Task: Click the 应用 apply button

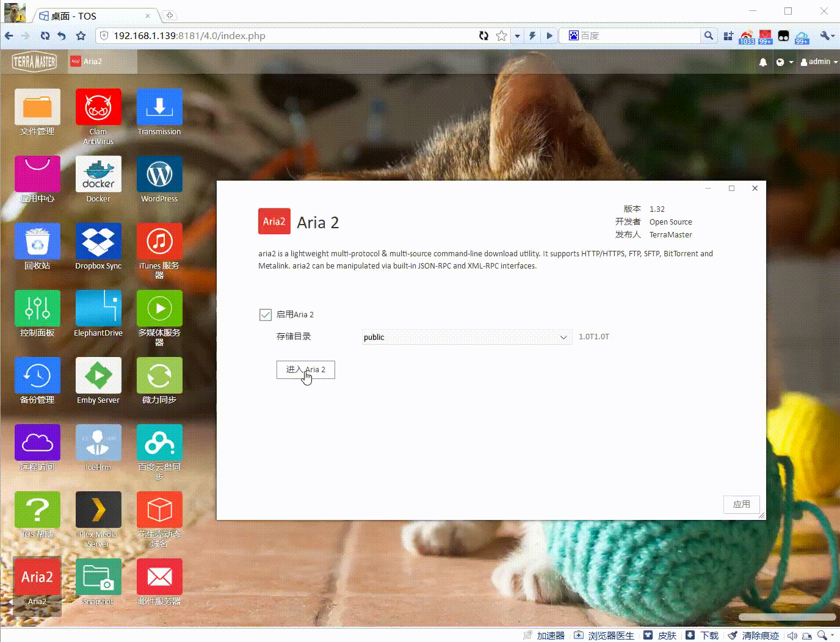Action: (742, 504)
